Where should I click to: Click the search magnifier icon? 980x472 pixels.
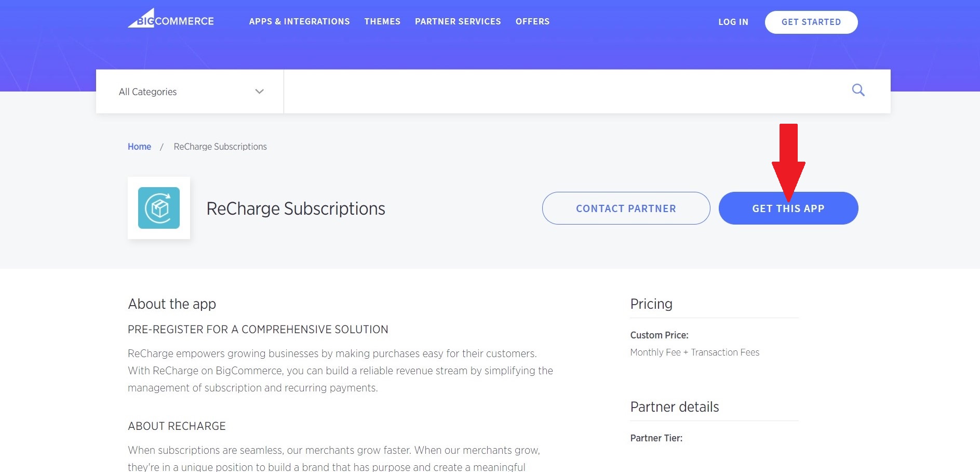click(x=858, y=90)
